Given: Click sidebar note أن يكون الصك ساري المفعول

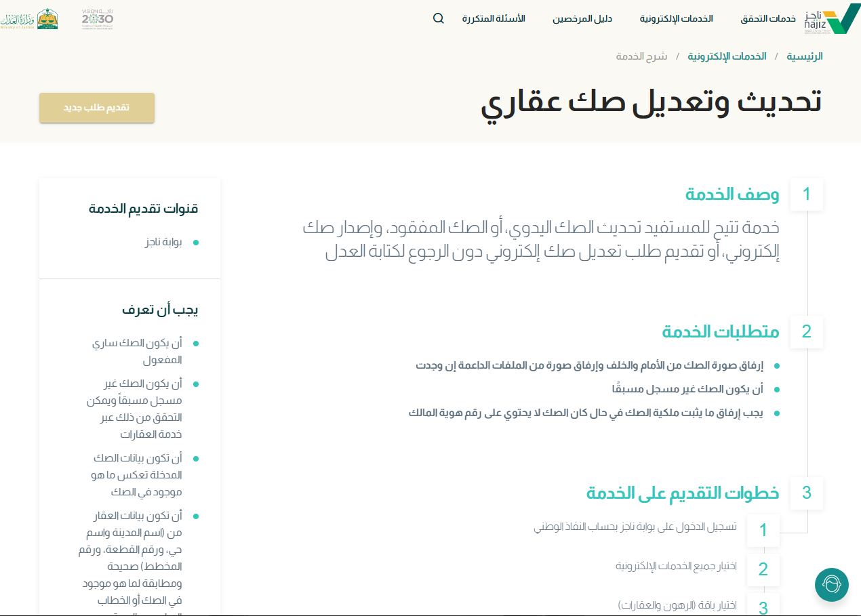Looking at the screenshot, I should [137, 352].
